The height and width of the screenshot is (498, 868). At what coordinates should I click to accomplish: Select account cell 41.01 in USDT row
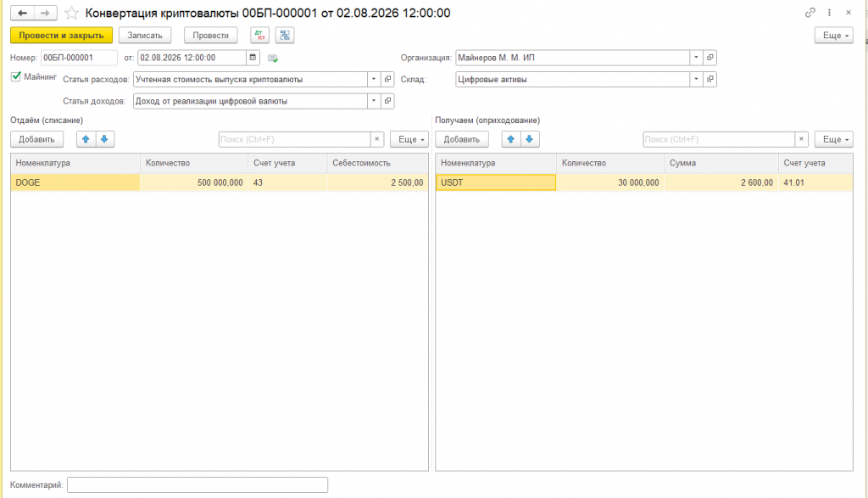pos(815,182)
